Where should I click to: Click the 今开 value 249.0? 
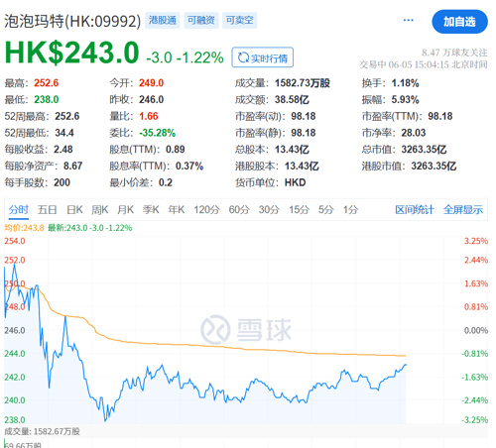(x=151, y=83)
